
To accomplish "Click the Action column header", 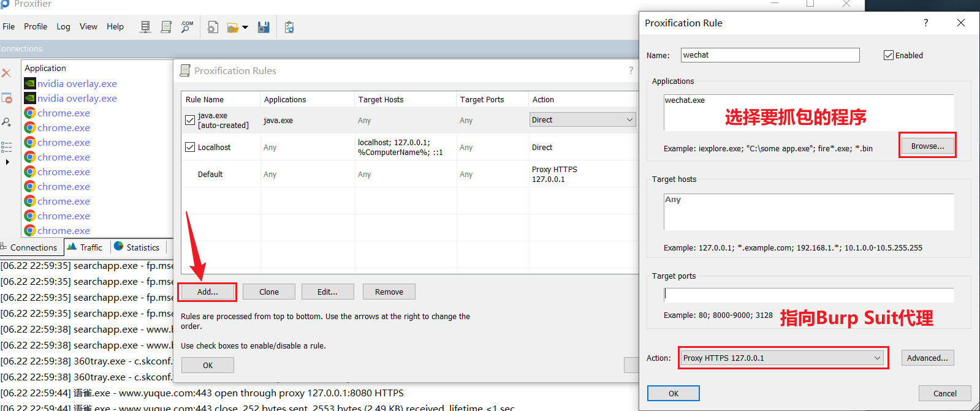I will 582,99.
